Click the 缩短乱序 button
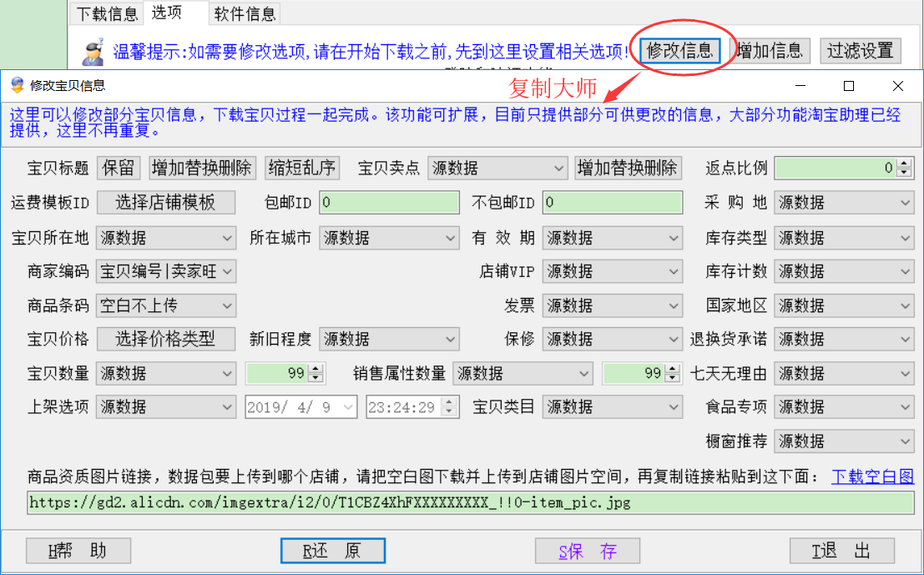This screenshot has height=575, width=924. point(302,168)
